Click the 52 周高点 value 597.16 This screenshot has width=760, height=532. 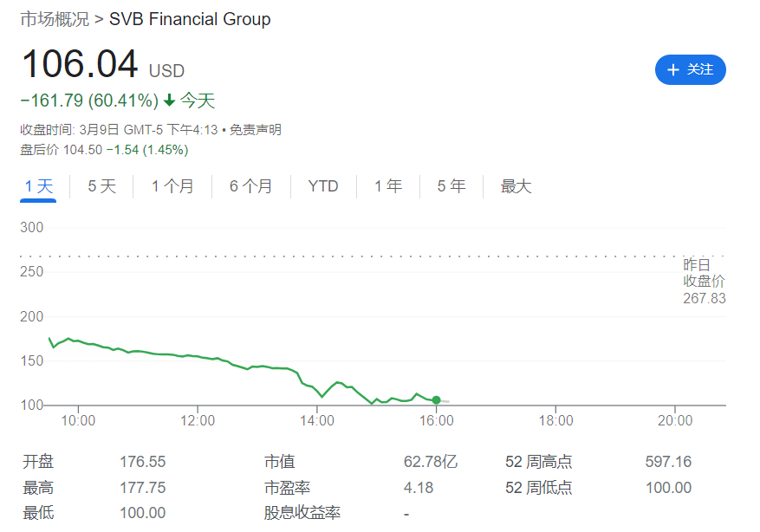pos(667,462)
